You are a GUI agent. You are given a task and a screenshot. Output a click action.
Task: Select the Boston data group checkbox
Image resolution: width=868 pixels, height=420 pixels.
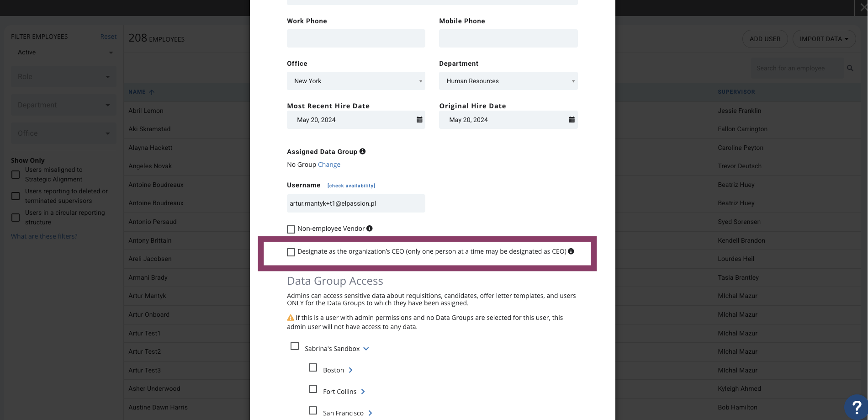(313, 367)
